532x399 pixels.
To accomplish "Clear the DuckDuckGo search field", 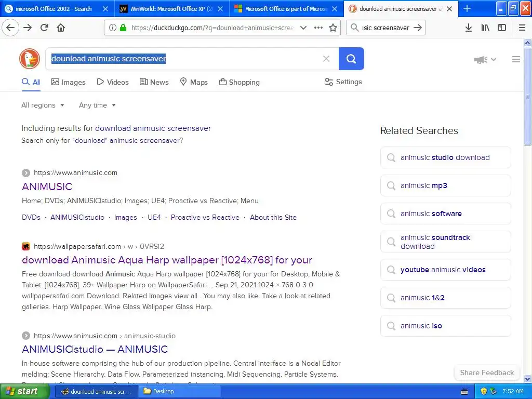I will point(326,59).
